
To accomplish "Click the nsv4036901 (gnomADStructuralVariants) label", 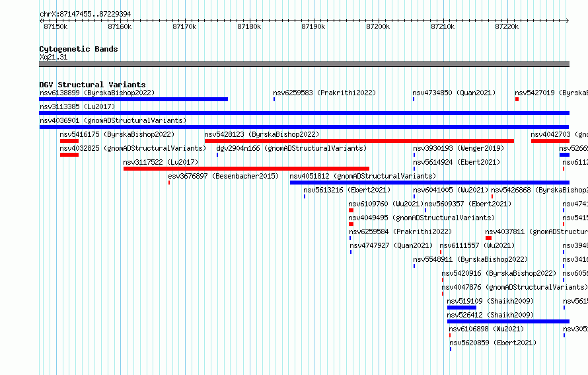I will click(x=113, y=120).
